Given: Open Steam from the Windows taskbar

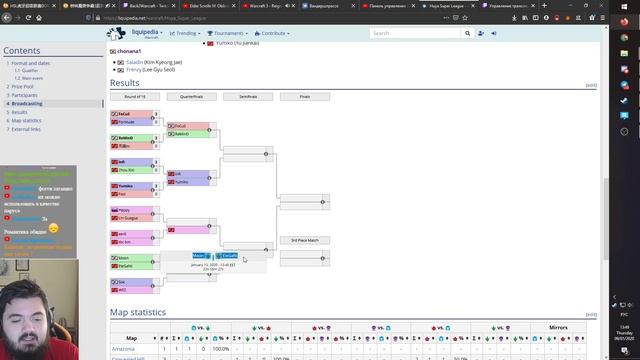Looking at the screenshot, I should click(624, 100).
